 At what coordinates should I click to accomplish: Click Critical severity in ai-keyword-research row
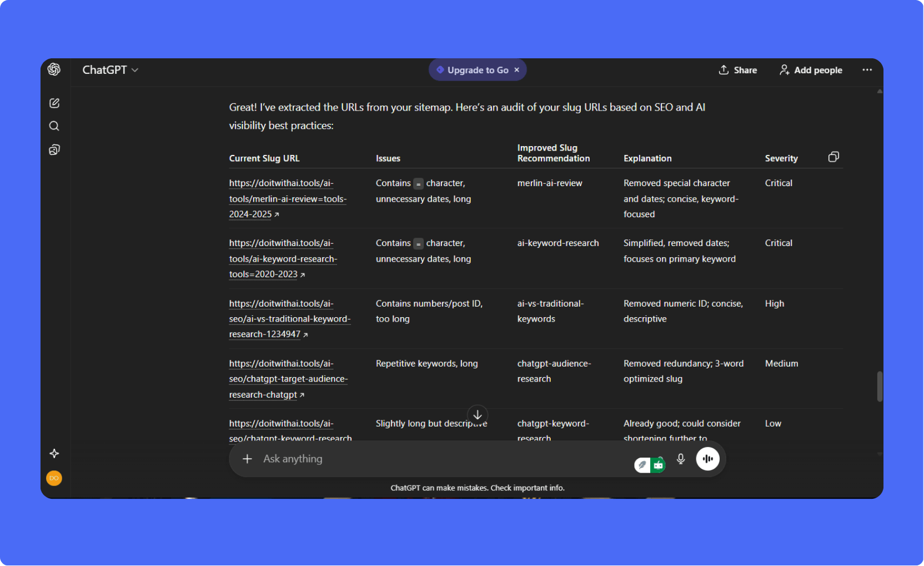779,243
